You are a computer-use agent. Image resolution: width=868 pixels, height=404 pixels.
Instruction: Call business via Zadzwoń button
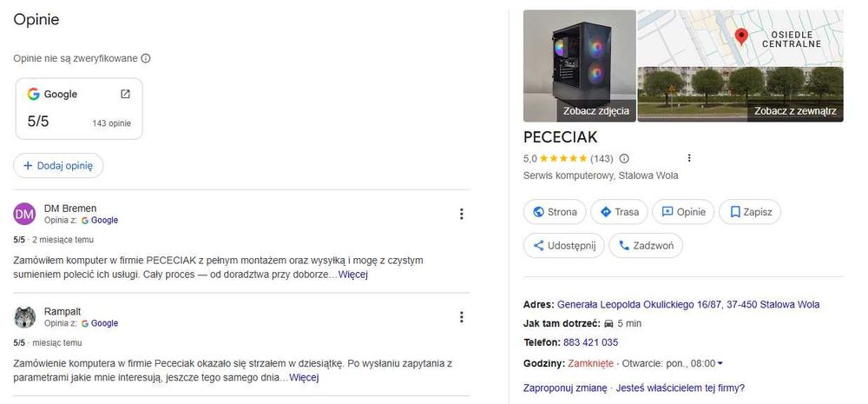[x=645, y=246]
